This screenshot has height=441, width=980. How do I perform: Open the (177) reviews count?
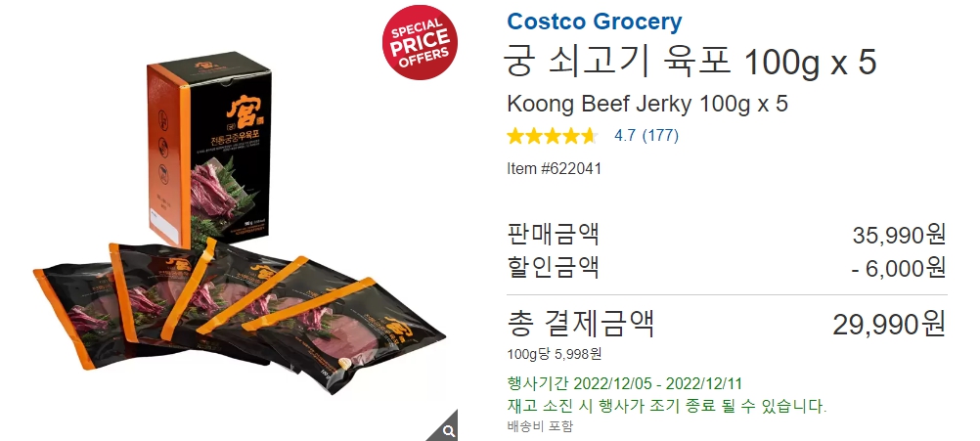point(660,136)
